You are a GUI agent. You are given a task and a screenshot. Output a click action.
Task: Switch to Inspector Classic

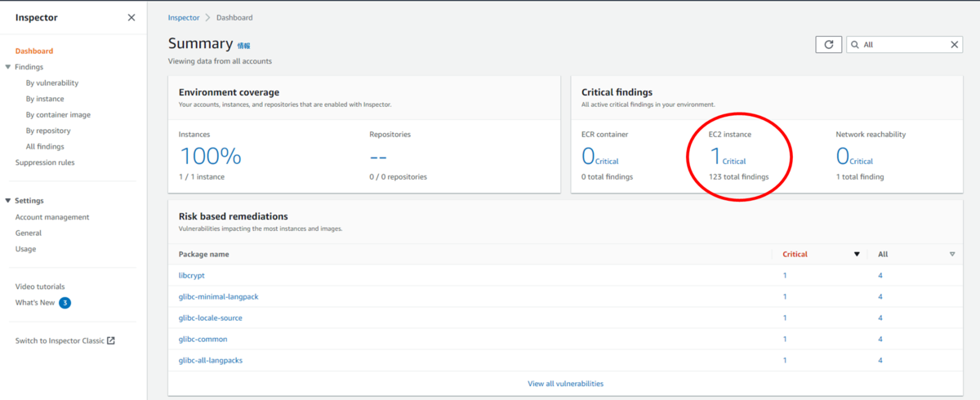[60, 340]
